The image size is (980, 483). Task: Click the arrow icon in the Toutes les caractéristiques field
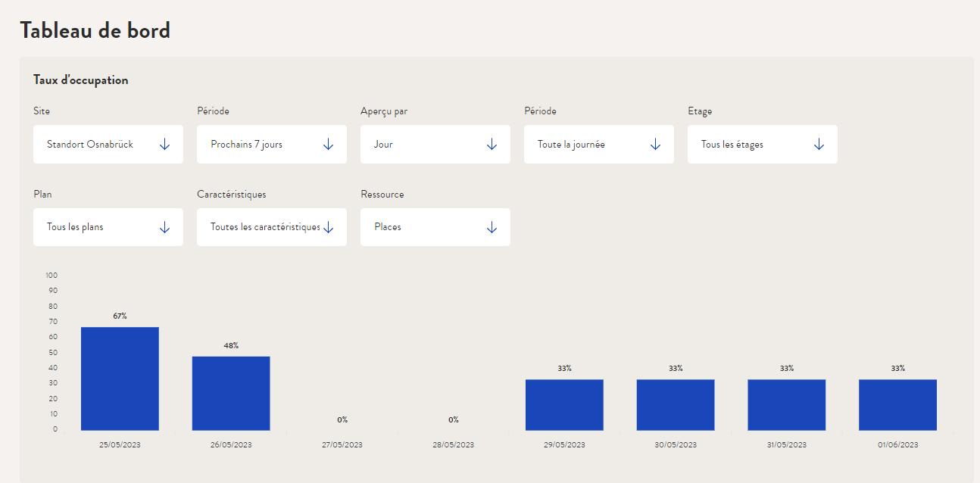(x=328, y=228)
